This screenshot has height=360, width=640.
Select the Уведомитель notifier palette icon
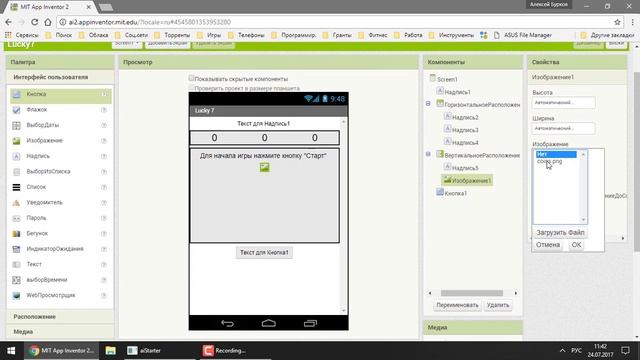click(16, 203)
